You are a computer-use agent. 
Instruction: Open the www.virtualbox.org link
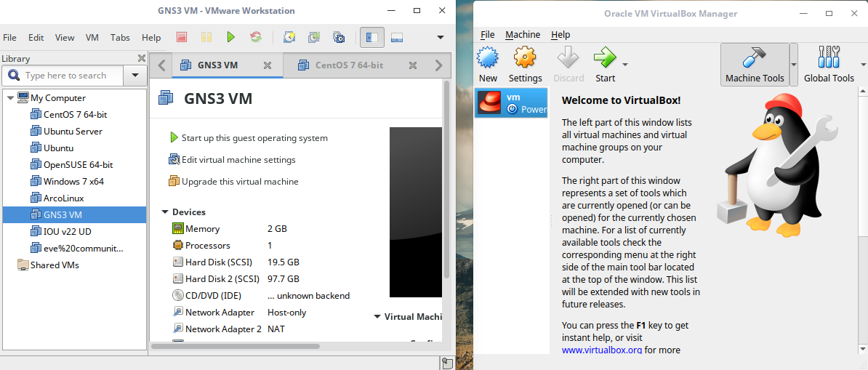click(602, 350)
